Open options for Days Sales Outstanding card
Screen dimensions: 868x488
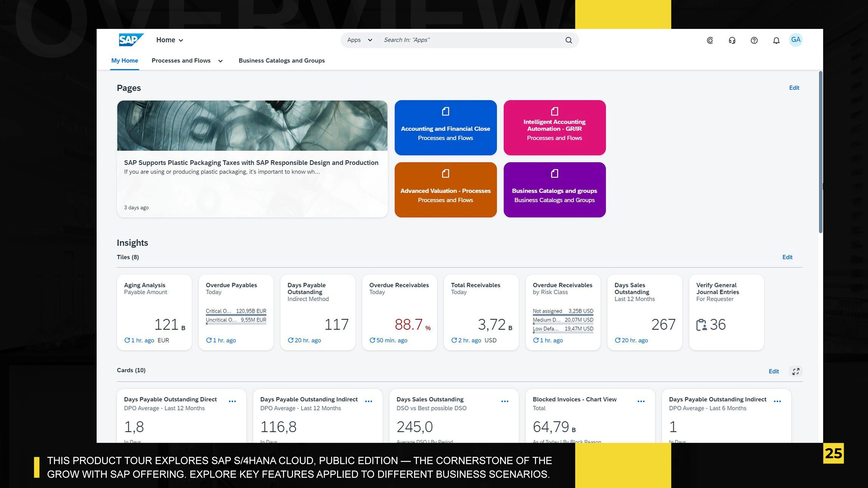pos(504,401)
